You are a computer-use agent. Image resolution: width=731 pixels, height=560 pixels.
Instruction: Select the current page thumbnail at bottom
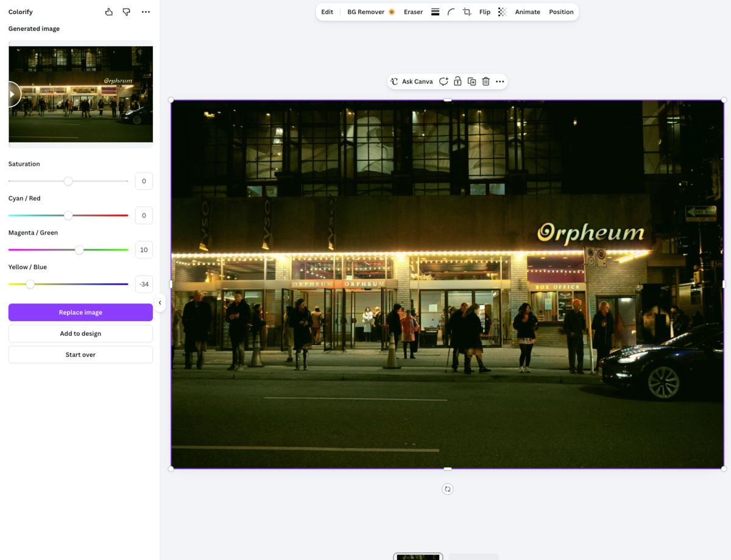(x=418, y=557)
